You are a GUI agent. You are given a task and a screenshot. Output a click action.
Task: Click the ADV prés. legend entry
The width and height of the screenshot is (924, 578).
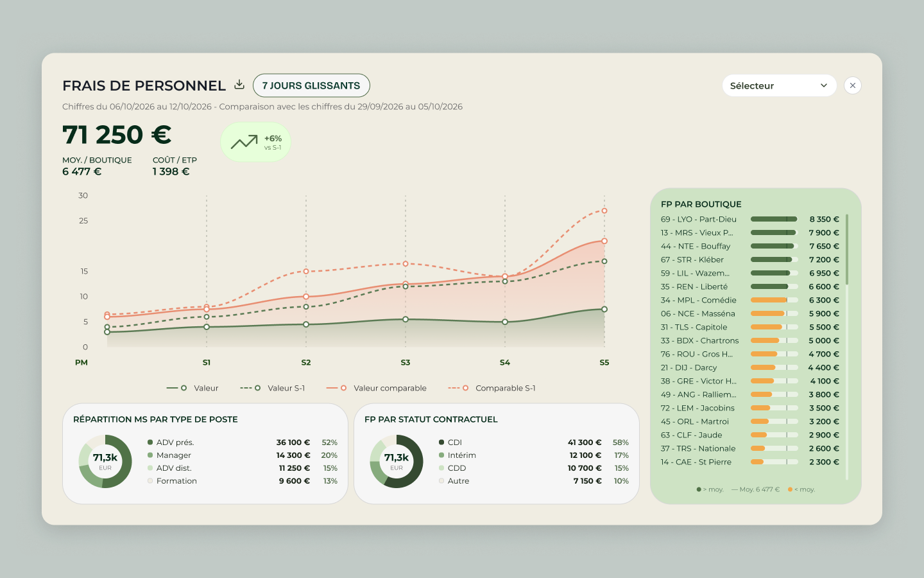click(x=243, y=442)
